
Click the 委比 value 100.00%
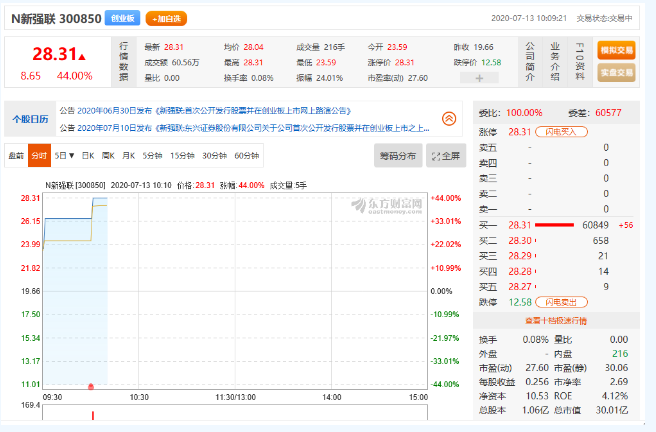tap(524, 112)
